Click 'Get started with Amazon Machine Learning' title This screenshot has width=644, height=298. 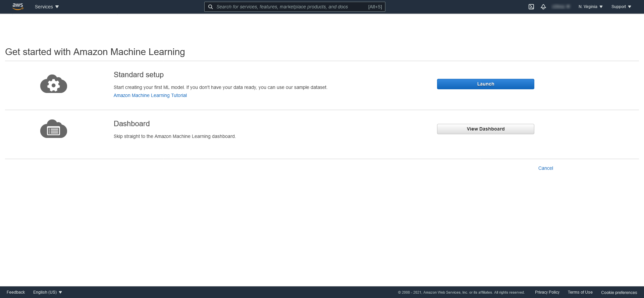click(95, 52)
